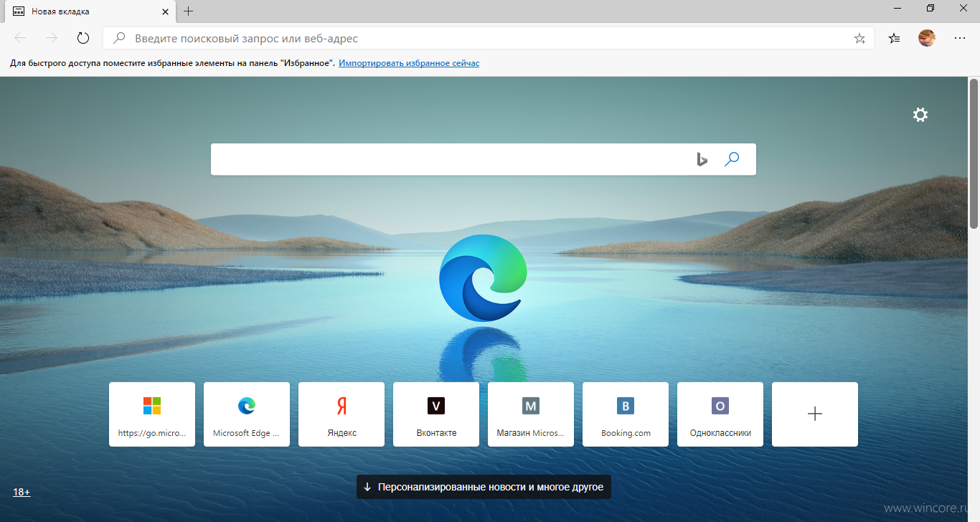Add a new quick link tile with plus
The height and width of the screenshot is (522, 980).
coord(815,414)
